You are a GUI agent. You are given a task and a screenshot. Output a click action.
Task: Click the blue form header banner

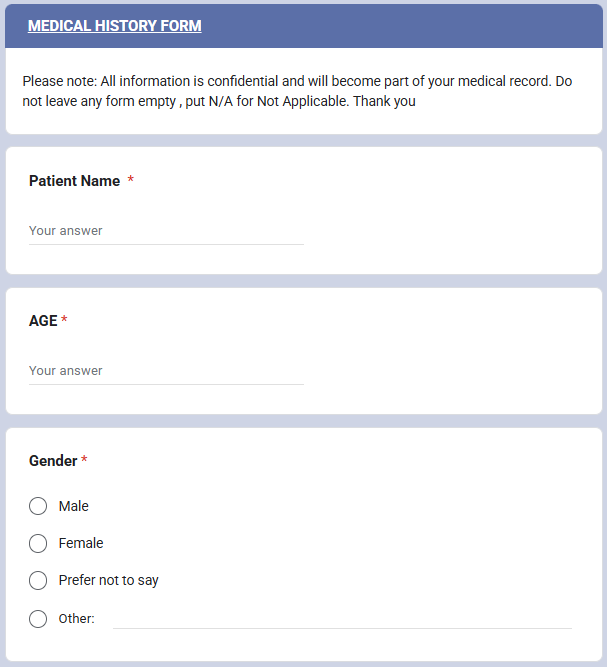click(x=420, y=26)
